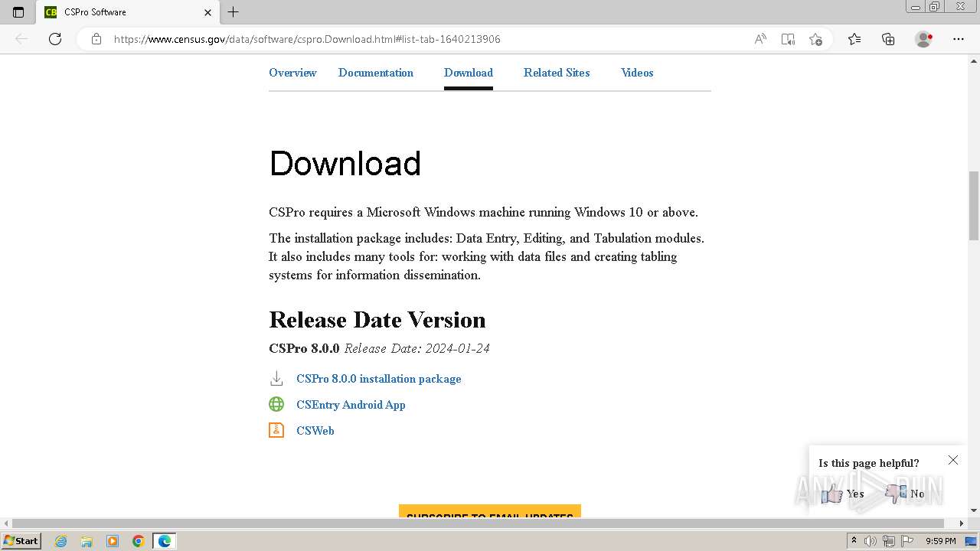Click the scroll down arrow

(x=974, y=510)
